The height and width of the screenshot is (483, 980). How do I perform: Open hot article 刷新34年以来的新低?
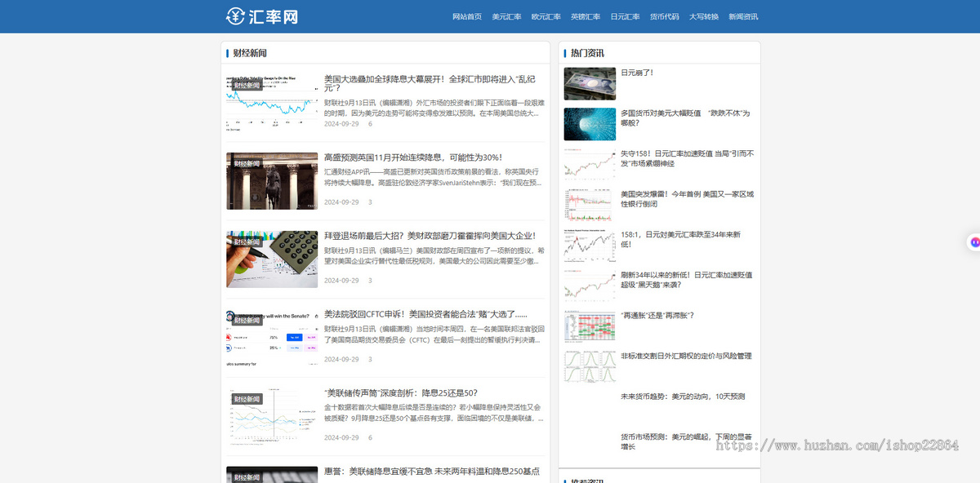pos(686,280)
